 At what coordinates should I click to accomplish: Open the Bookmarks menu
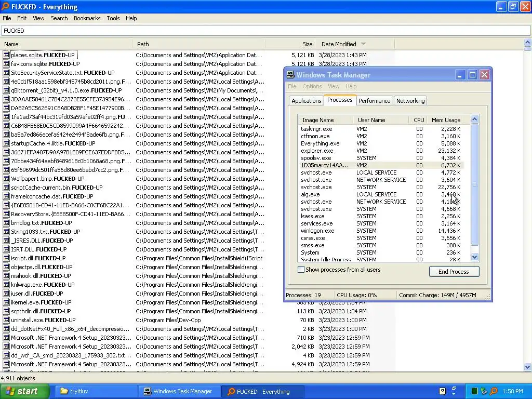click(x=87, y=18)
